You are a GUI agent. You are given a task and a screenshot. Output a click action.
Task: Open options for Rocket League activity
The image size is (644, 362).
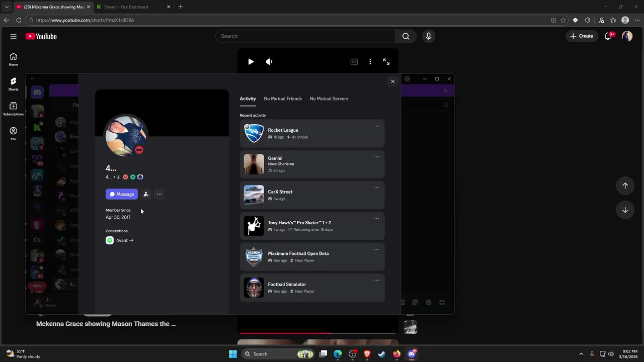click(x=376, y=126)
